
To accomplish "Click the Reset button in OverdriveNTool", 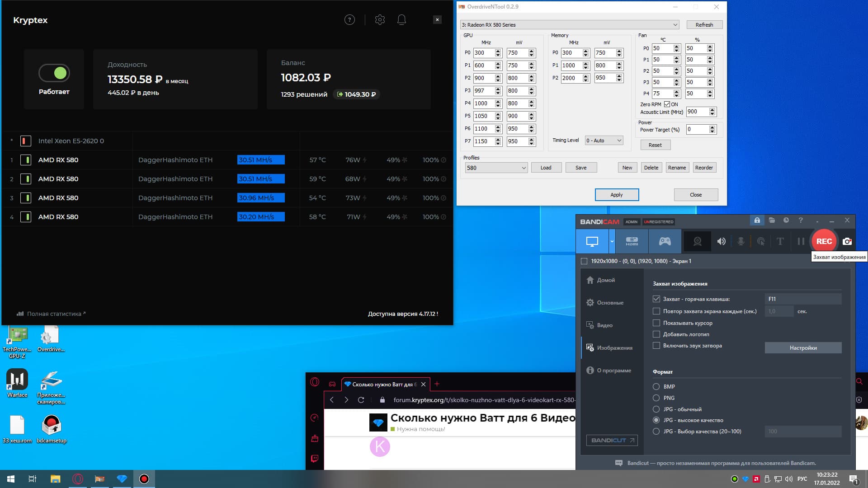I will (x=655, y=145).
